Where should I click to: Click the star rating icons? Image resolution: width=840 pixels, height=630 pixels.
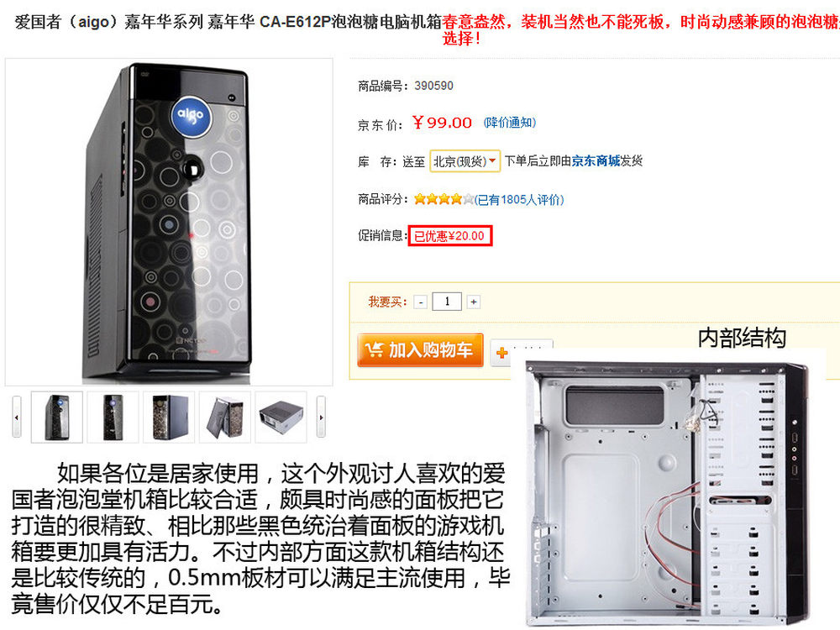point(444,199)
